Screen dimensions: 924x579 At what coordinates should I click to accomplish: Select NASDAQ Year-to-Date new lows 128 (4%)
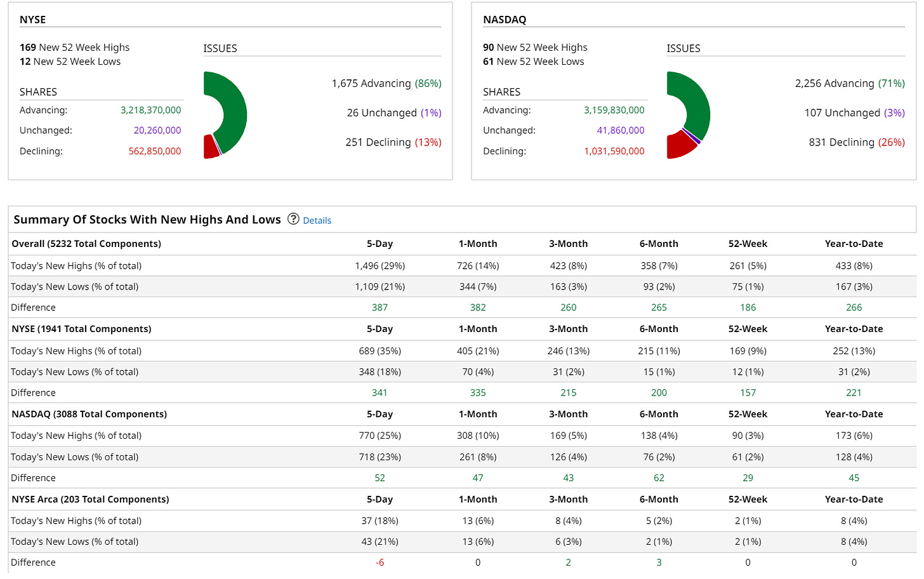tap(854, 457)
